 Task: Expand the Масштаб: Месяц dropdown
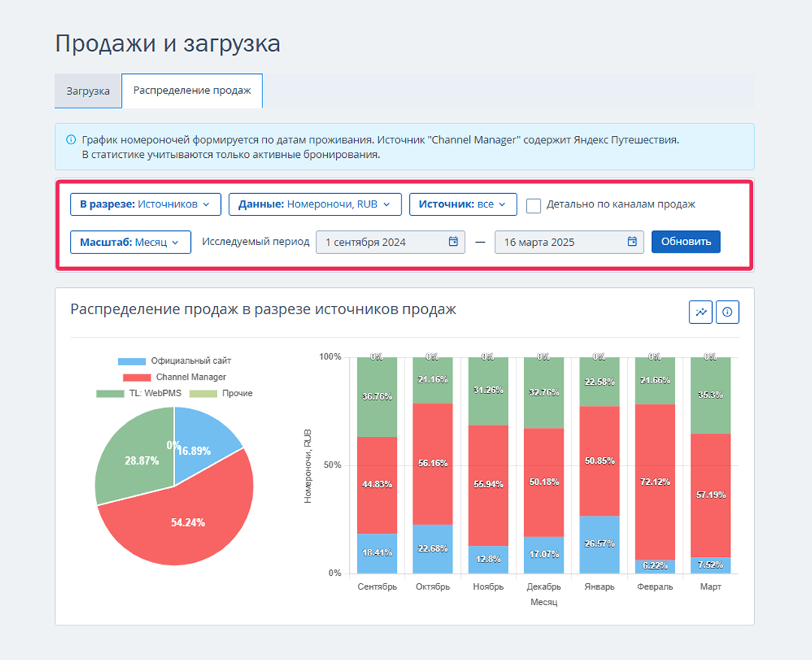point(131,242)
